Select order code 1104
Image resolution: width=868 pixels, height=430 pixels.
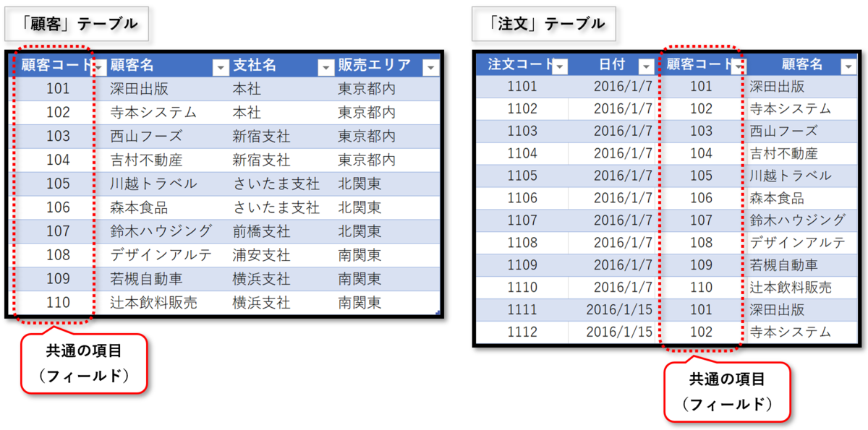[x=522, y=154]
